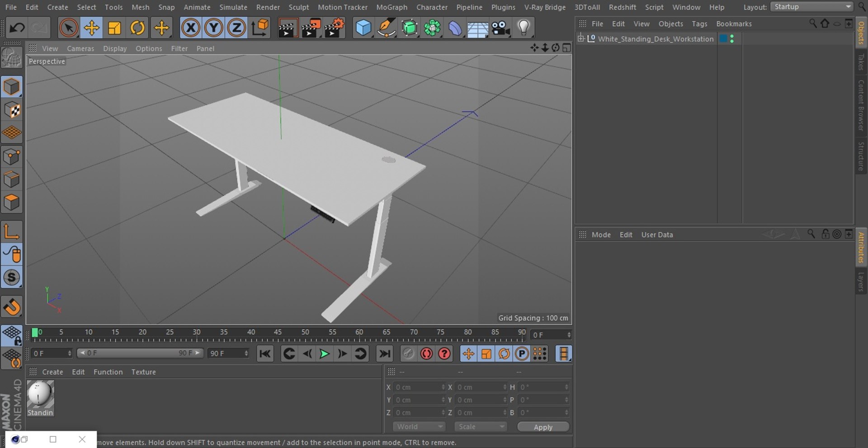The image size is (868, 448).
Task: Toggle viewport maximize icon
Action: 566,48
